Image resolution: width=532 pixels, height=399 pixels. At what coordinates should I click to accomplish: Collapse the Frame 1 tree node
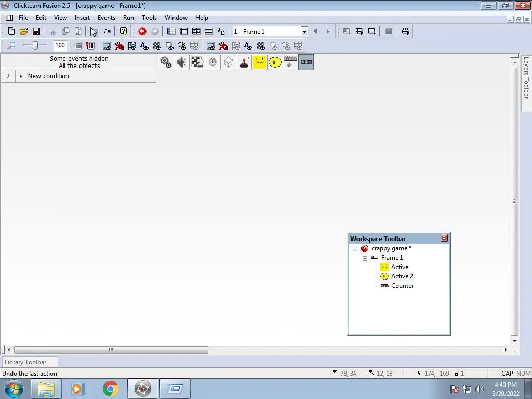tap(365, 258)
